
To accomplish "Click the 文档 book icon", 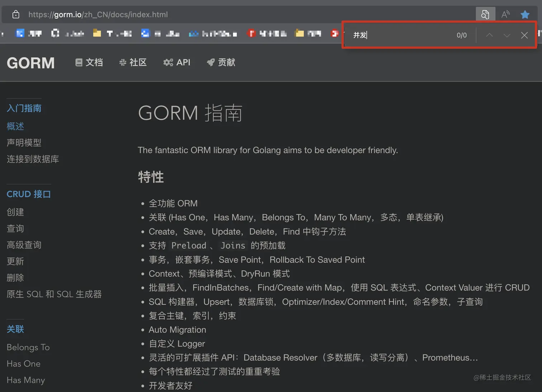I will (79, 62).
